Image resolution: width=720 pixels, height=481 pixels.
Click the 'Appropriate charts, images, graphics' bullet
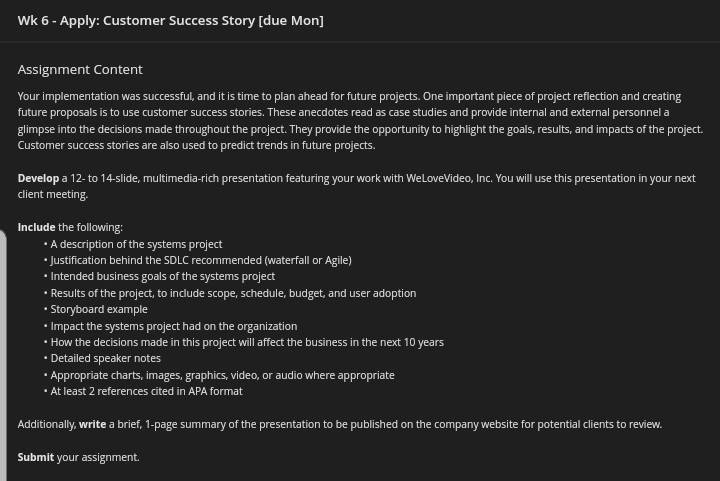222,375
